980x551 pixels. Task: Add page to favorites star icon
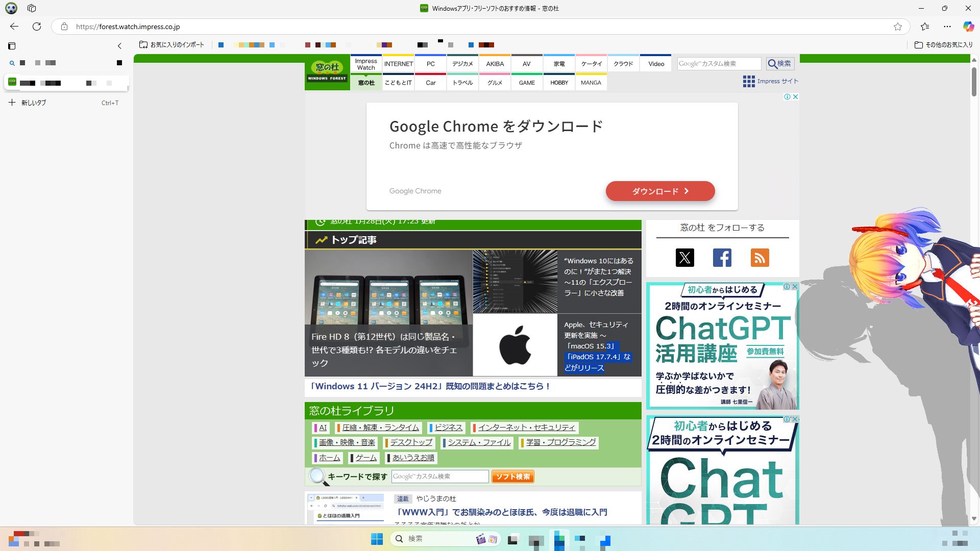click(x=898, y=27)
